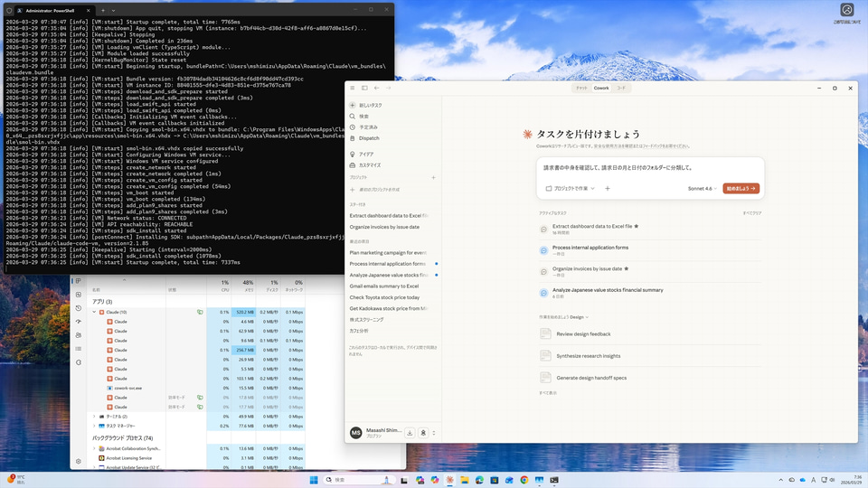
Task: Select the Acrobat Licensing Service process row
Action: (198, 458)
